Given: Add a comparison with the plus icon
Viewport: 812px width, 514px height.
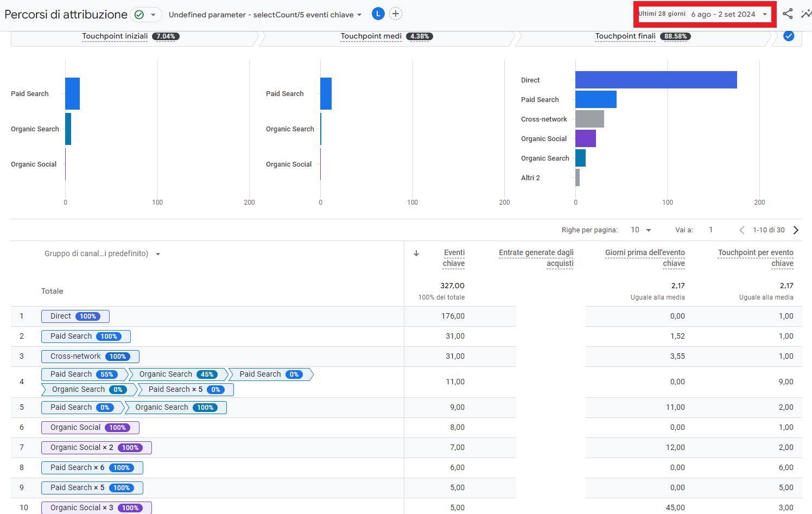Looking at the screenshot, I should (396, 14).
